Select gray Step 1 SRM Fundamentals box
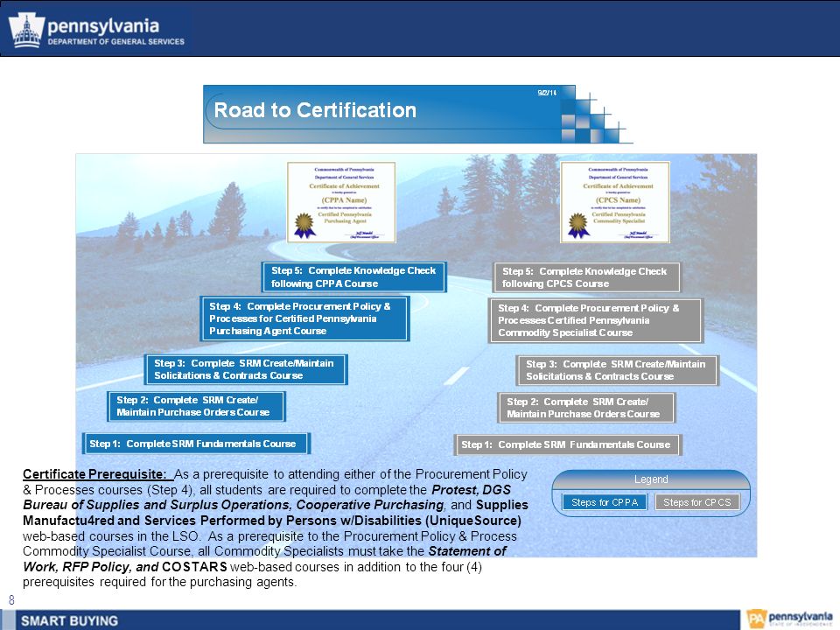The height and width of the screenshot is (630, 840). tap(568, 444)
